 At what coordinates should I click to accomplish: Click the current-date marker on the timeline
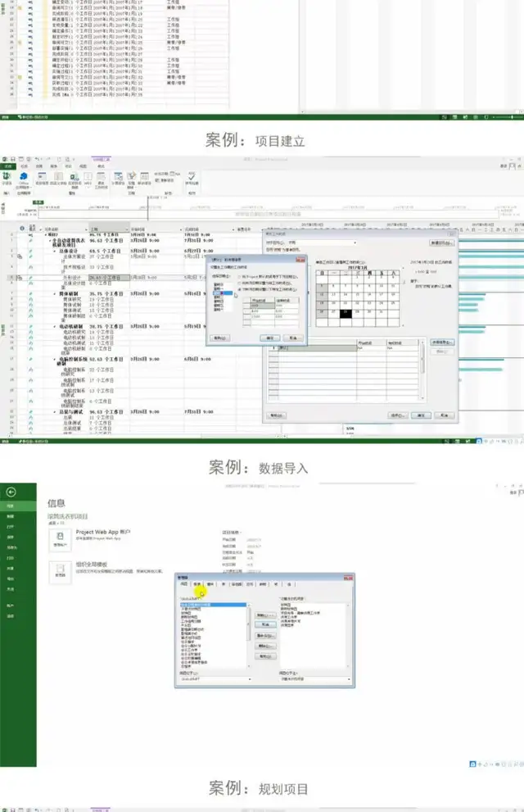pos(38,202)
